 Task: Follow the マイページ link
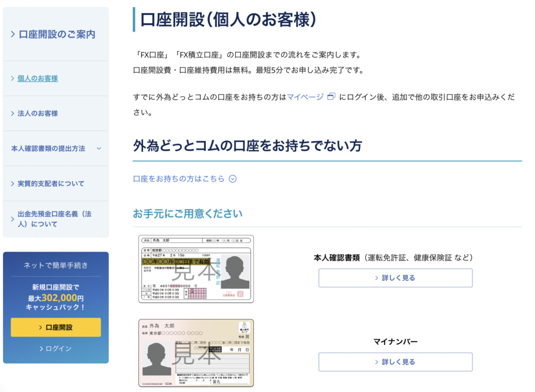tap(305, 97)
